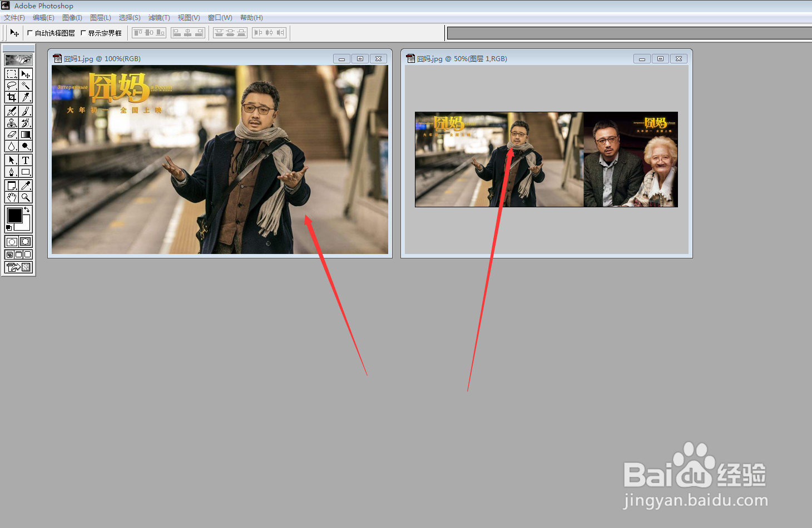Viewport: 812px width, 528px height.
Task: Click align top edges icon
Action: (138, 33)
